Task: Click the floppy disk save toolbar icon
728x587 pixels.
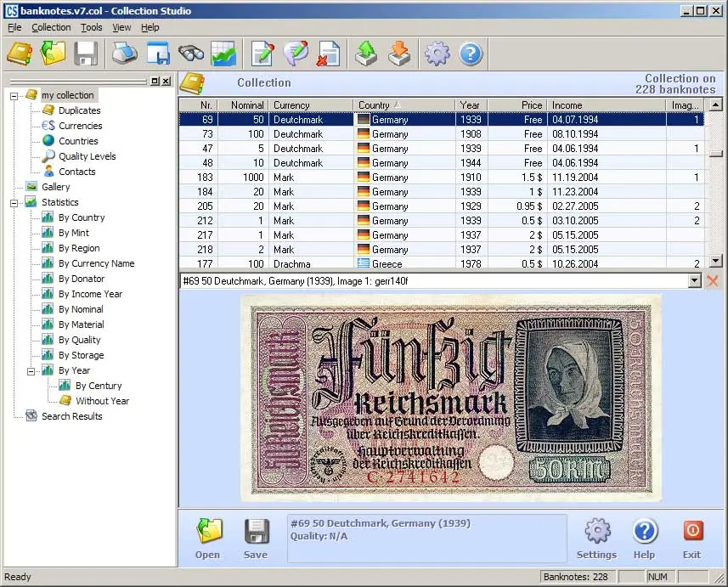Action: click(x=86, y=54)
